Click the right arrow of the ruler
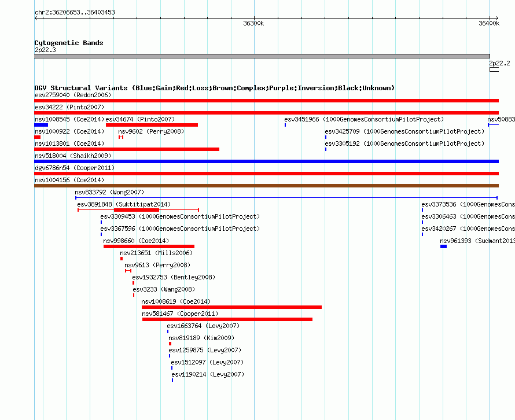The image size is (515, 420). point(496,18)
